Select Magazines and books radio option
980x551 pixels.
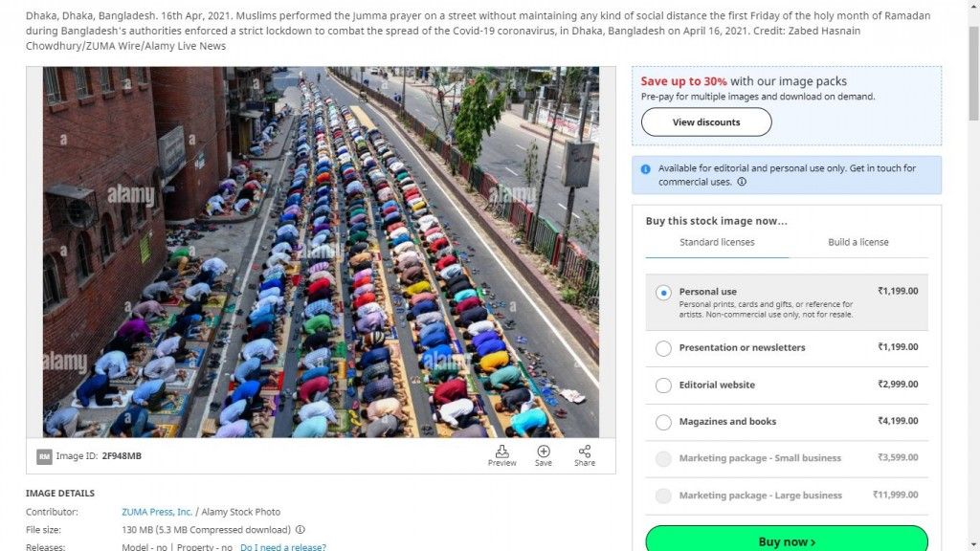click(664, 422)
